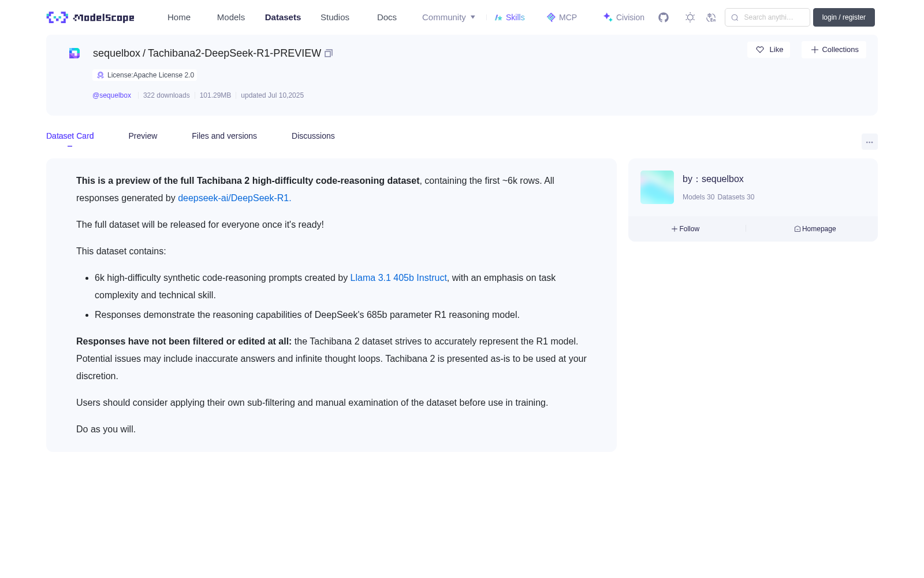
Task: Open the MCP section
Action: (x=562, y=17)
